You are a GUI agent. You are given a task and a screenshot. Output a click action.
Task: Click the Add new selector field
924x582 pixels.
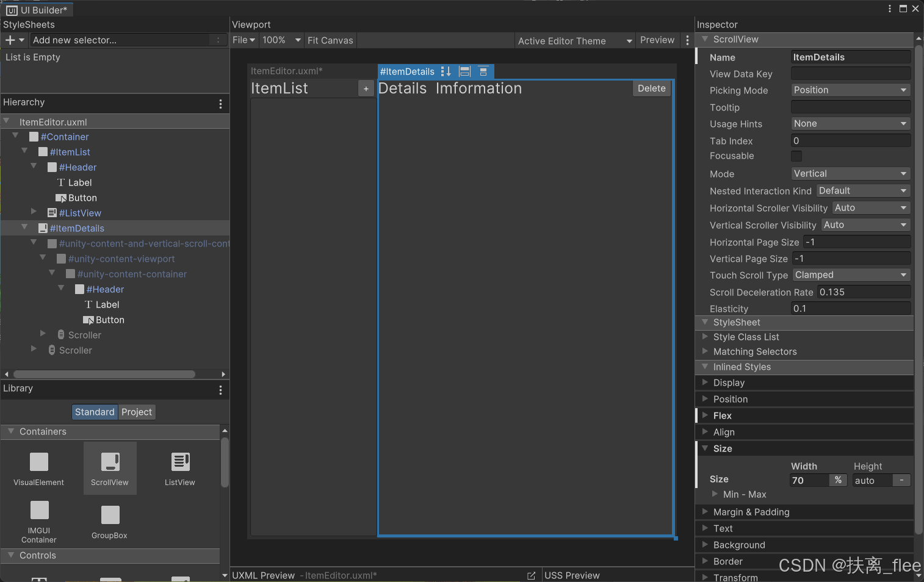click(x=129, y=40)
